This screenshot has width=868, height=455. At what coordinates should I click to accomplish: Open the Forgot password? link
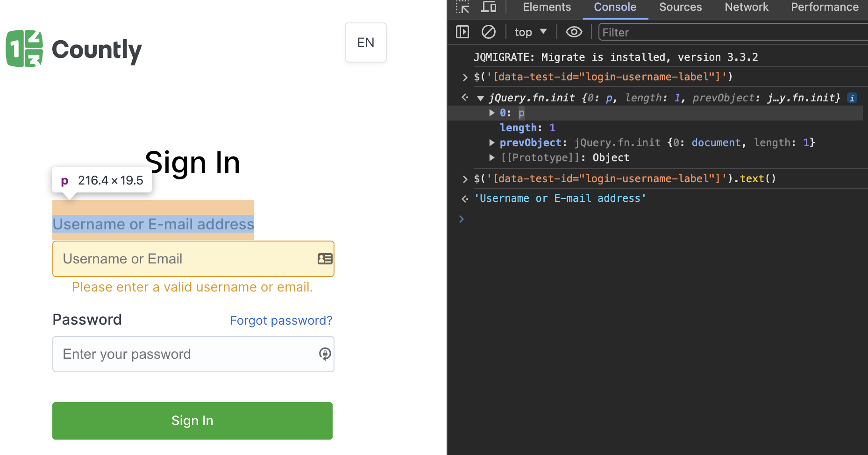(x=281, y=320)
